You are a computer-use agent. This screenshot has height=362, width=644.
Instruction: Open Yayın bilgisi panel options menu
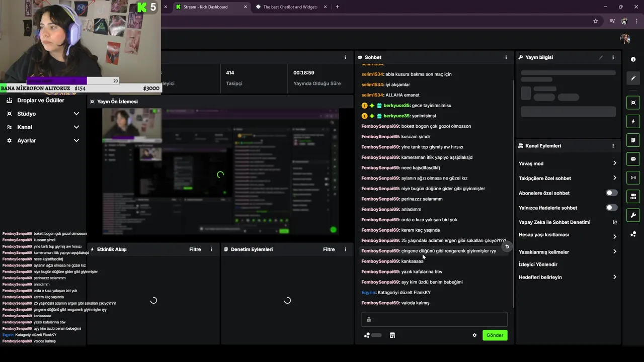pyautogui.click(x=613, y=57)
